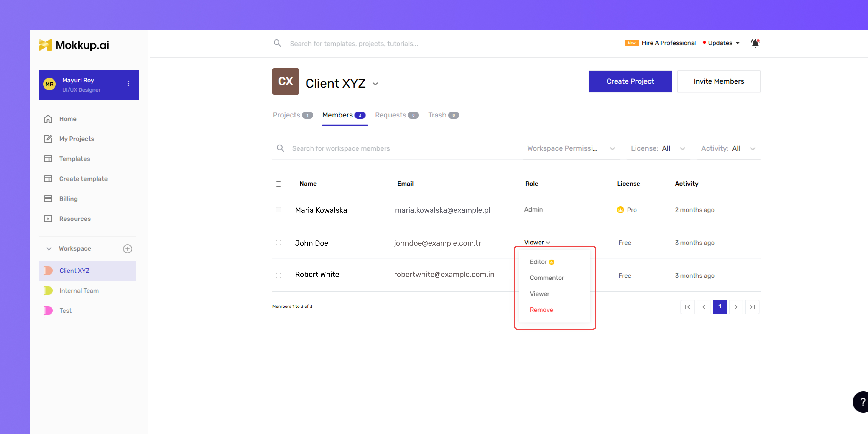Image resolution: width=868 pixels, height=434 pixels.
Task: Tick the checkbox for Robert White
Action: click(278, 276)
